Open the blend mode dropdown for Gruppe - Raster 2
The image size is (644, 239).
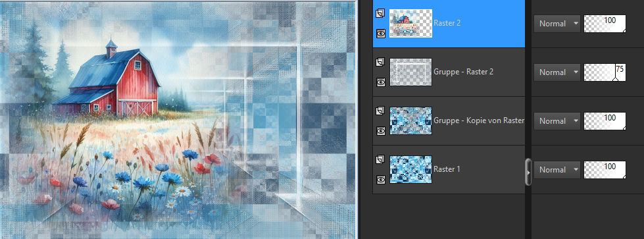coord(557,72)
